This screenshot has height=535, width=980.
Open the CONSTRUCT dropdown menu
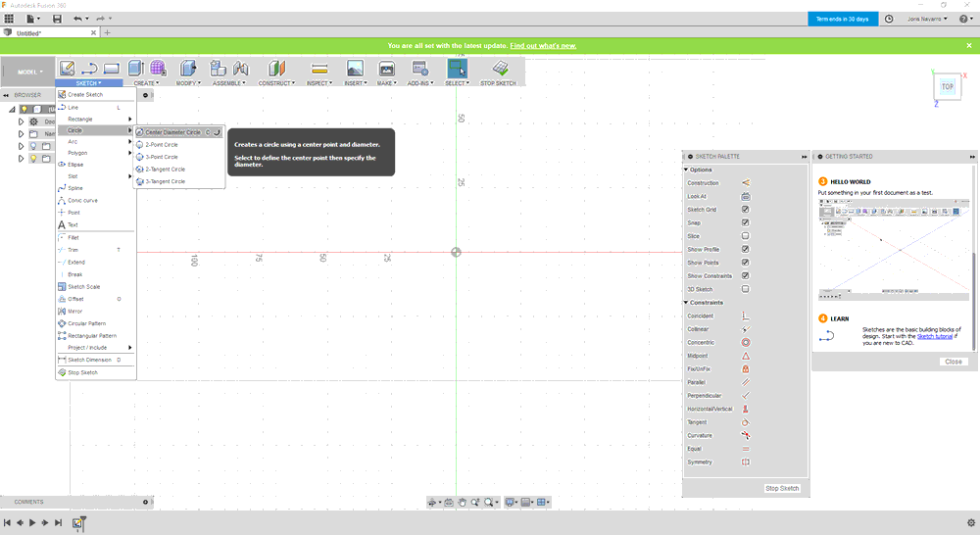(277, 83)
